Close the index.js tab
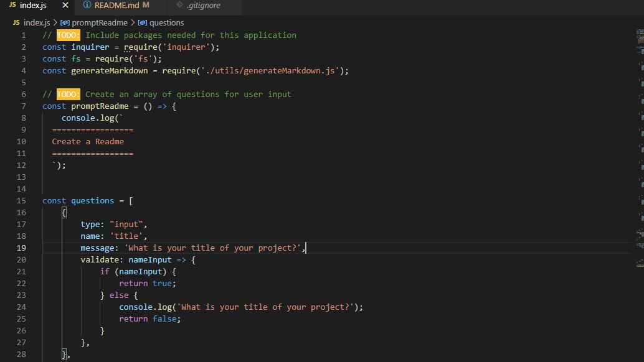The image size is (644, 362). (65, 6)
